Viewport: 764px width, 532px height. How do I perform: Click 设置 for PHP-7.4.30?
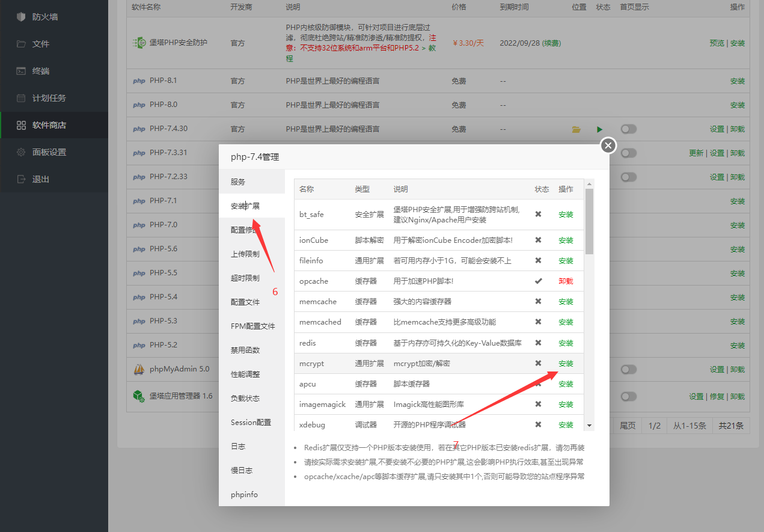pos(717,129)
